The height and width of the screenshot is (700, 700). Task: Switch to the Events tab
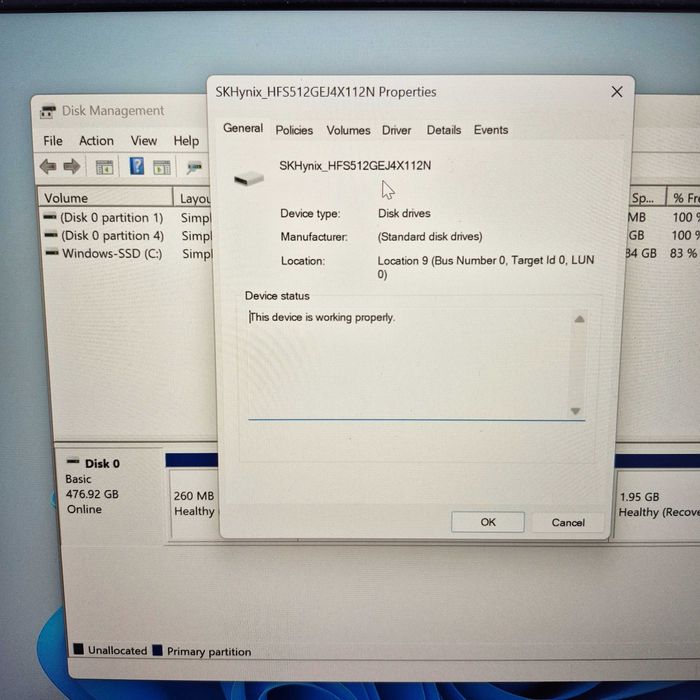click(491, 130)
